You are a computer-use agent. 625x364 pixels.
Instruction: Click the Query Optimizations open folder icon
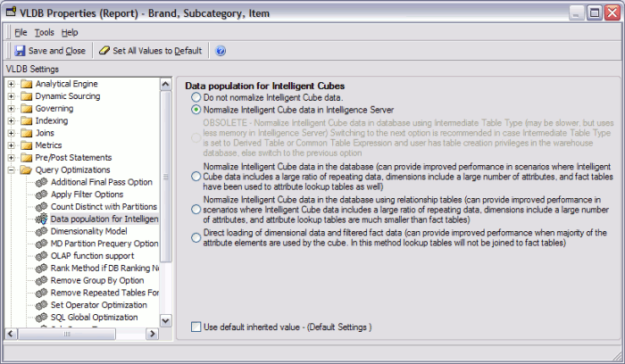coord(26,170)
